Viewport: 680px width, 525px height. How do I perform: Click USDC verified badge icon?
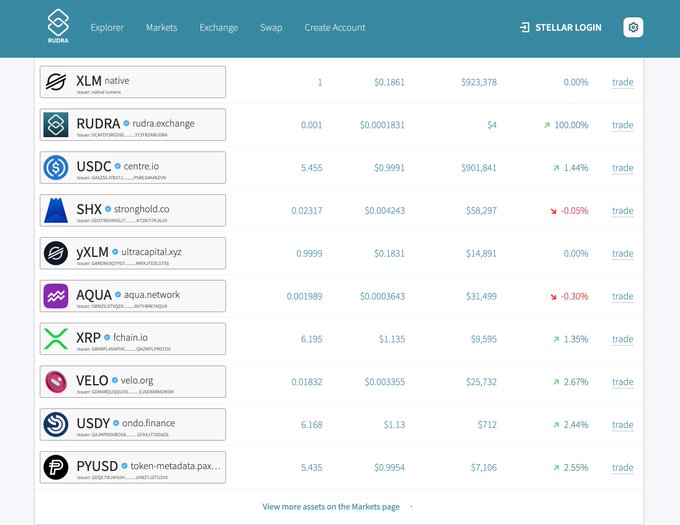click(x=118, y=166)
